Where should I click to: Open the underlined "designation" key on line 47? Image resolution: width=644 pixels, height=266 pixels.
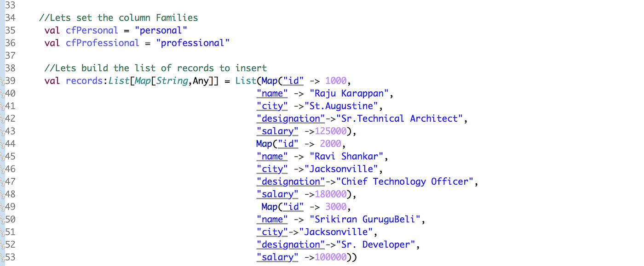(x=290, y=181)
